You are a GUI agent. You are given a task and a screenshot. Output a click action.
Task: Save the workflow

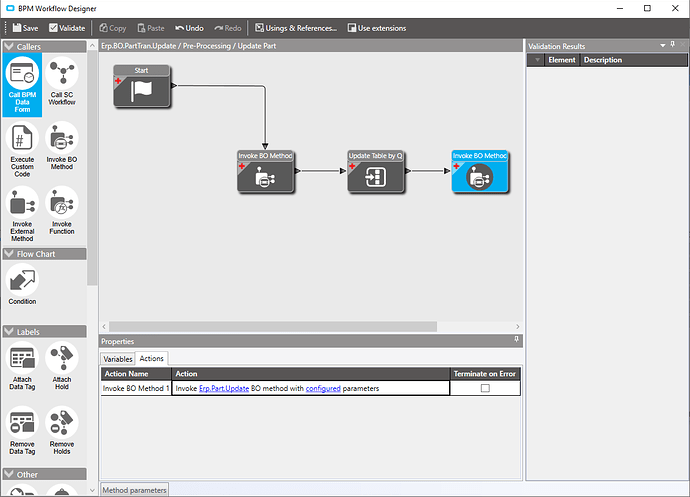[25, 28]
